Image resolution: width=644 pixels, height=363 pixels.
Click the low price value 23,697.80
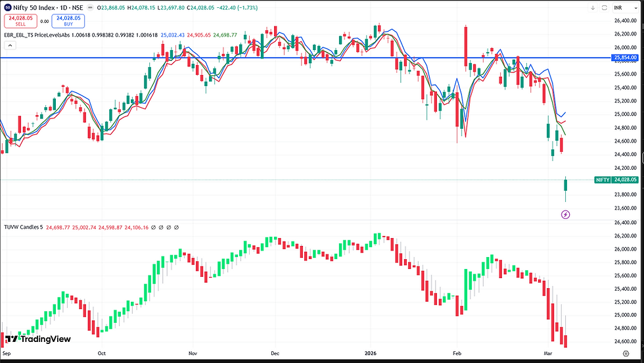172,7
